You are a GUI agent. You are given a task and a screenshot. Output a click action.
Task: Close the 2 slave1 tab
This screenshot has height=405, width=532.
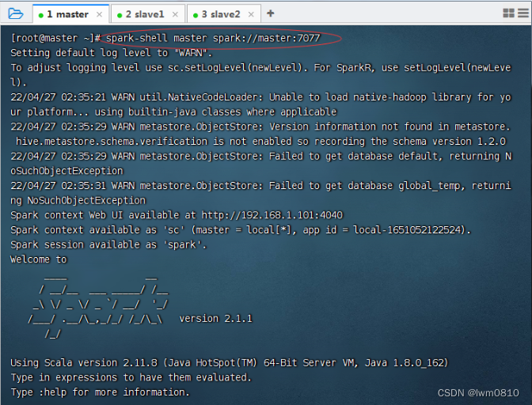[x=175, y=14]
